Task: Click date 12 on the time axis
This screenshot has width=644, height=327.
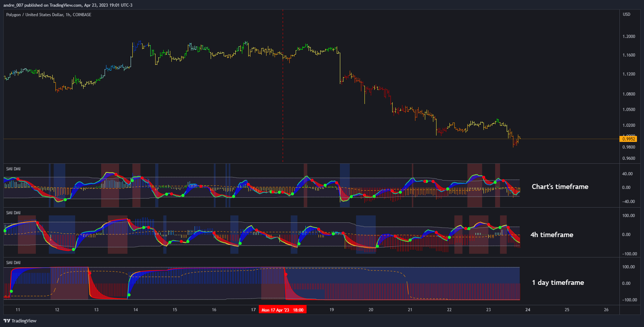Action: (x=57, y=310)
